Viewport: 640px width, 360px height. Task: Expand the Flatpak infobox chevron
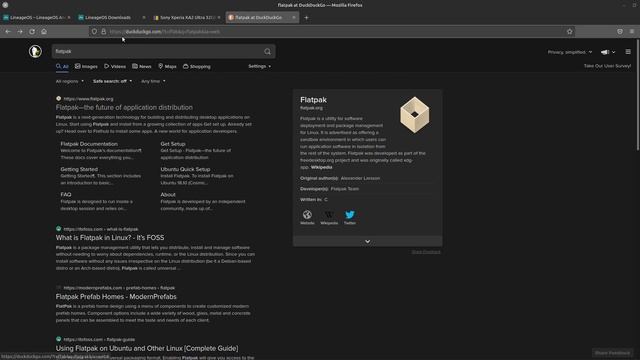[x=367, y=241]
